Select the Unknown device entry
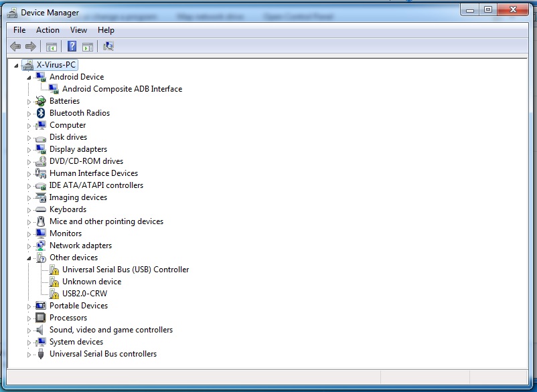The height and width of the screenshot is (392, 537). [x=92, y=282]
